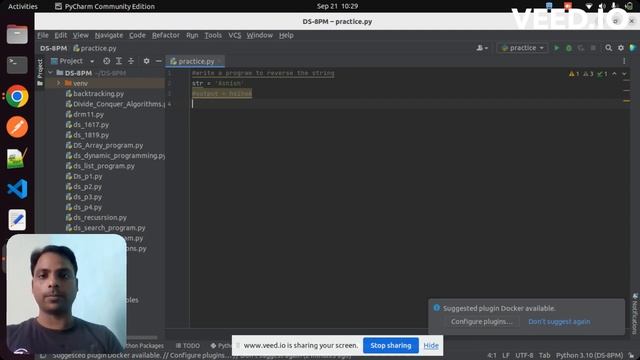Open TODO tool window
Screen dimensions: 640x360
coord(188,346)
